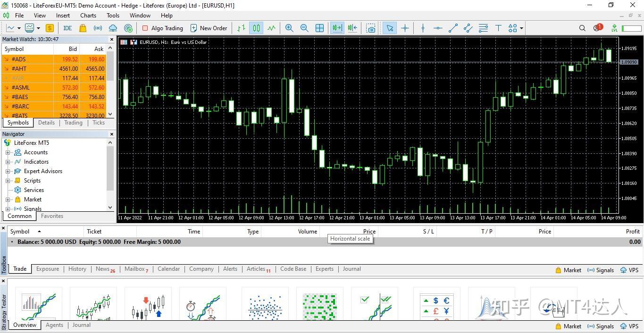This screenshot has width=644, height=333.
Task: Select the crosshair tool
Action: 405,28
